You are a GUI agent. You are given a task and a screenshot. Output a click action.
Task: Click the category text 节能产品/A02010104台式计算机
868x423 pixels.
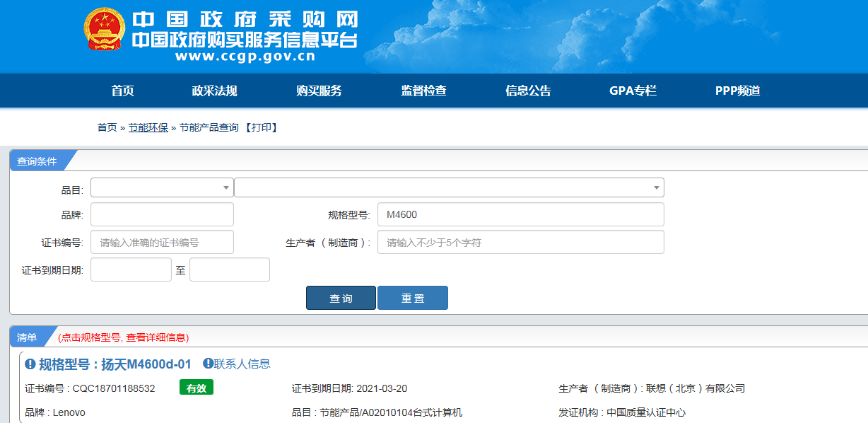(x=391, y=412)
